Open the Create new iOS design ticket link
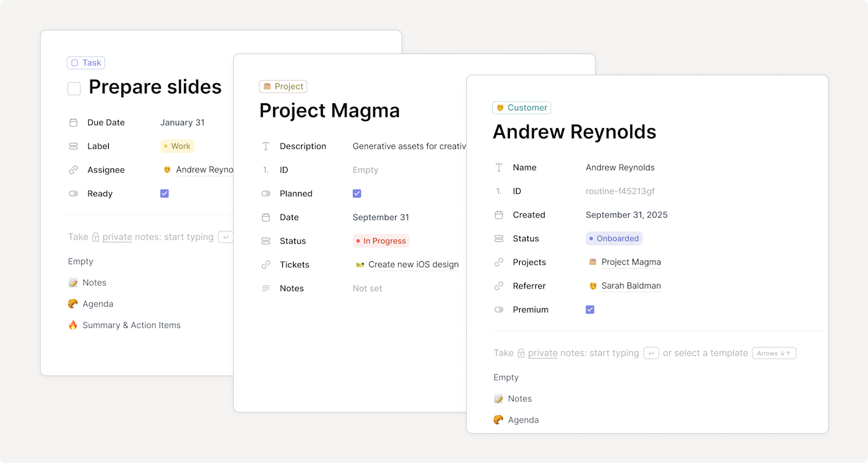This screenshot has width=868, height=463. pos(407,265)
